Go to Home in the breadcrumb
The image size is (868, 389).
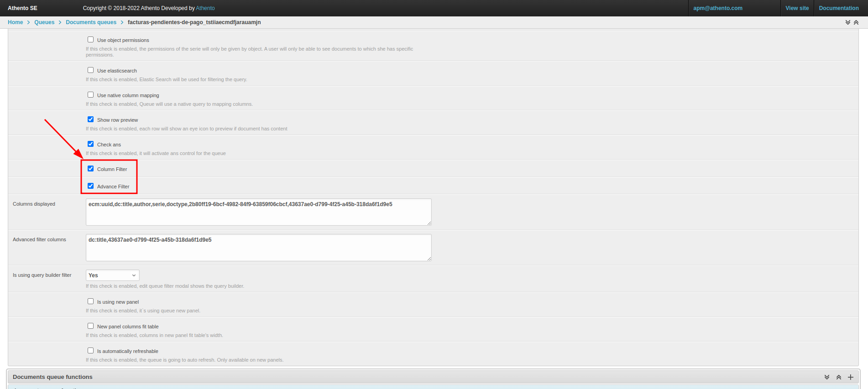[15, 22]
